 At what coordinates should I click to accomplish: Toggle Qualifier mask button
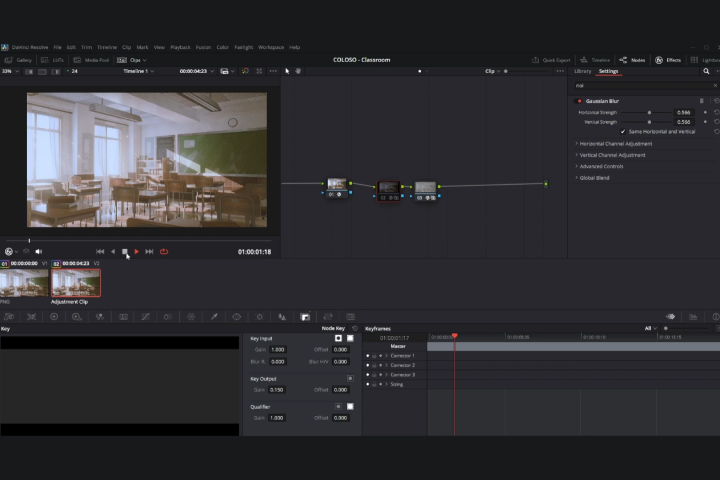[x=350, y=407]
